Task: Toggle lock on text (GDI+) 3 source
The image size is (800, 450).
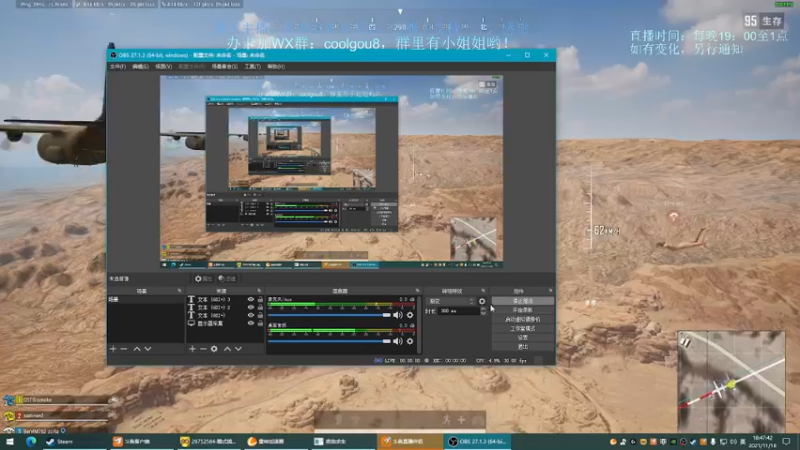Action: coord(260,299)
